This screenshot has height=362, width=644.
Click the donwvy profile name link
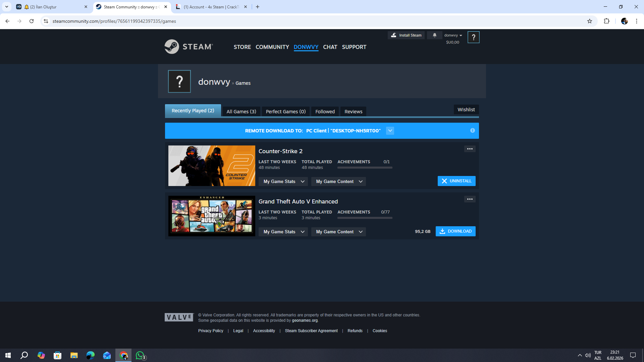coord(214,82)
